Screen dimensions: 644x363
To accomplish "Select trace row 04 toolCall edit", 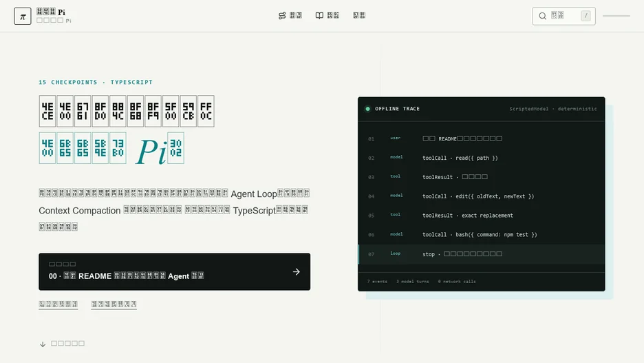I will pos(482,196).
